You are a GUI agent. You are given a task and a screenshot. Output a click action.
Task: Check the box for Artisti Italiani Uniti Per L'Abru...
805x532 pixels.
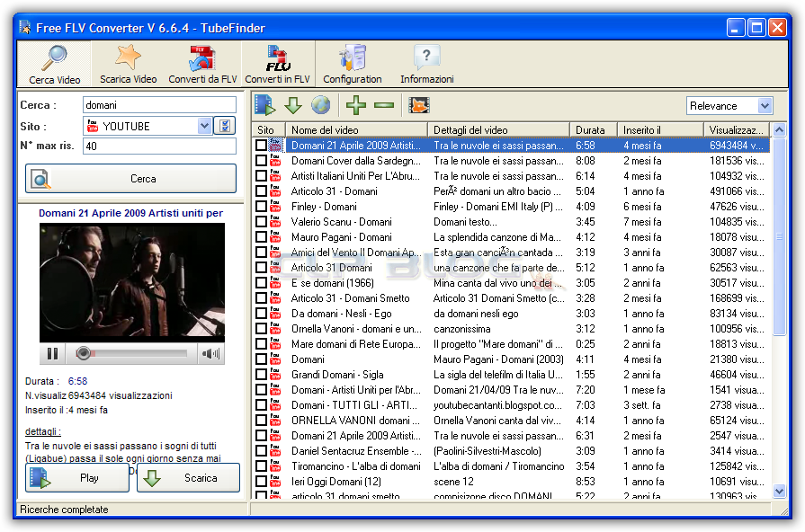click(x=261, y=176)
